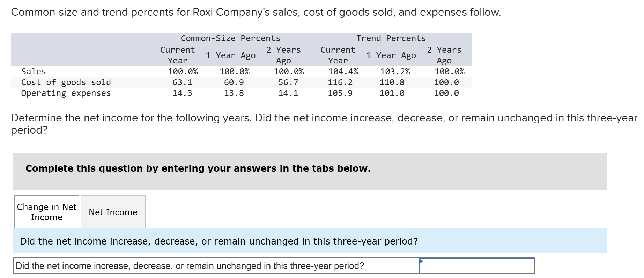The height and width of the screenshot is (278, 644).
Task: Select the Sales row in the table
Action: (33, 71)
